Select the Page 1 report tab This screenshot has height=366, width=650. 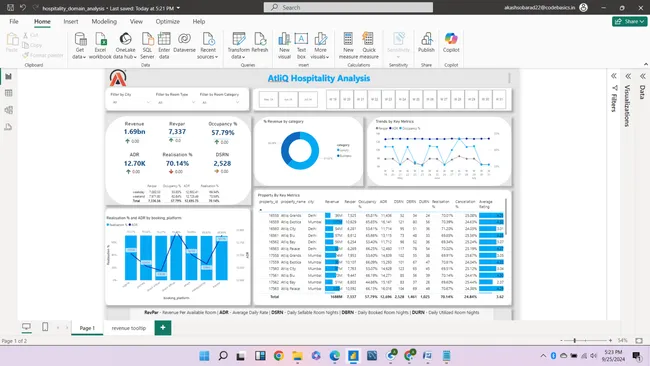[87, 328]
